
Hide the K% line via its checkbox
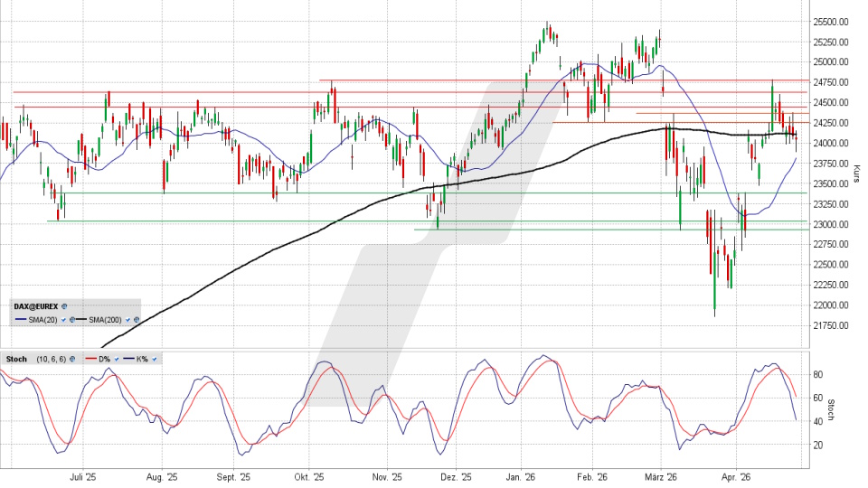[155, 359]
